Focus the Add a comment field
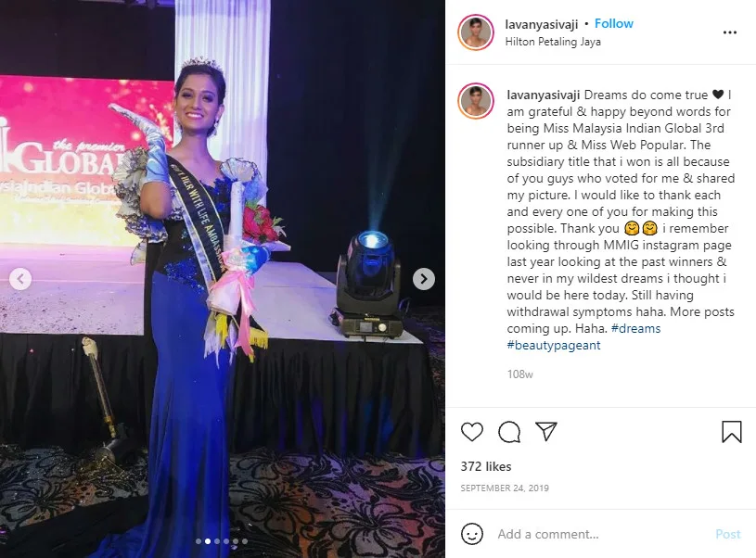Image resolution: width=756 pixels, height=558 pixels. click(603, 534)
